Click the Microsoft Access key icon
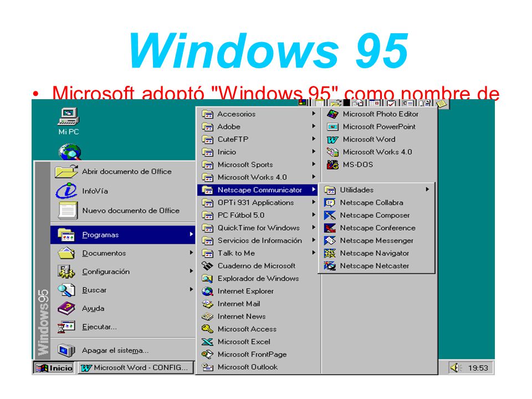 point(207,329)
